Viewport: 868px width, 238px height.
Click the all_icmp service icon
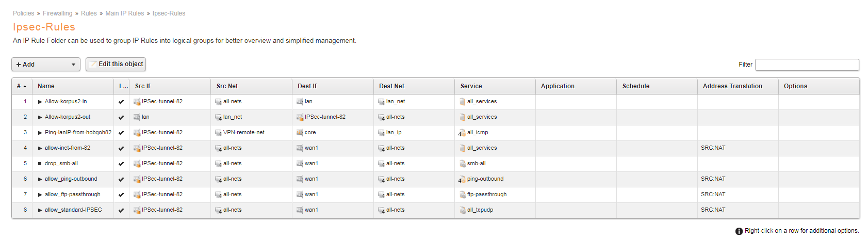[x=462, y=133]
